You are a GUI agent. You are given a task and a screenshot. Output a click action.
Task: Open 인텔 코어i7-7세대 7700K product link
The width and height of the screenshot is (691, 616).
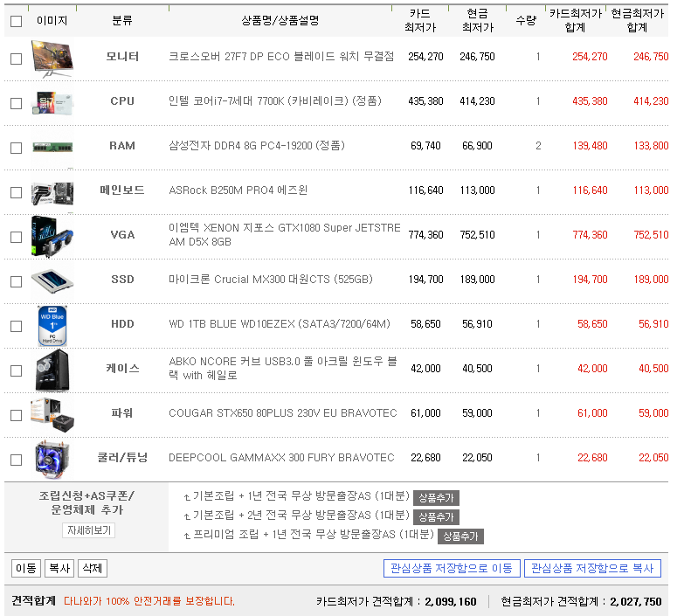click(275, 100)
